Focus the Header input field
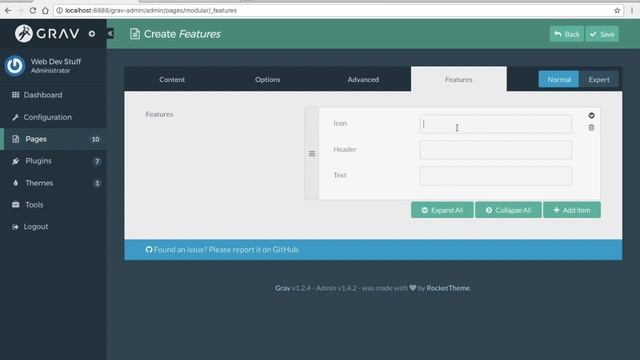 click(x=496, y=150)
